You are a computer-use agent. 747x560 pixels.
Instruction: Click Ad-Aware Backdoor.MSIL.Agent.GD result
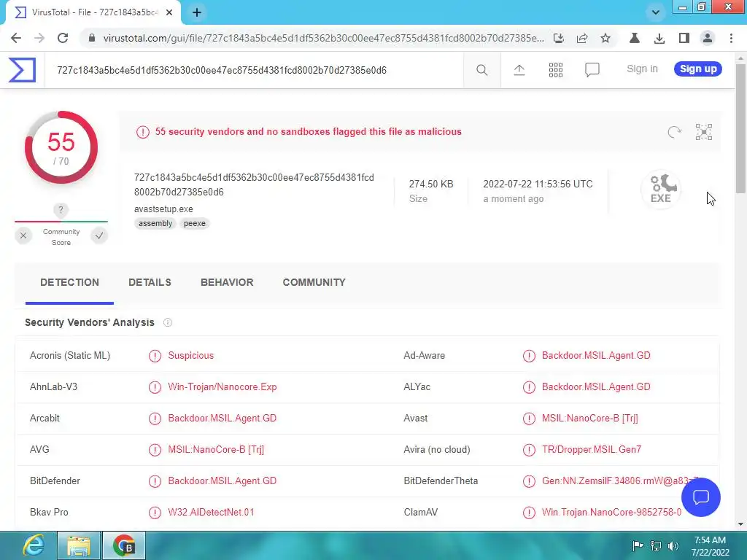point(596,355)
